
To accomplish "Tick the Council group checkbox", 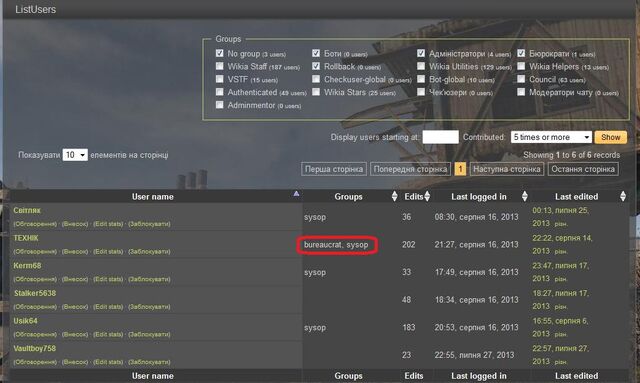I will [521, 79].
